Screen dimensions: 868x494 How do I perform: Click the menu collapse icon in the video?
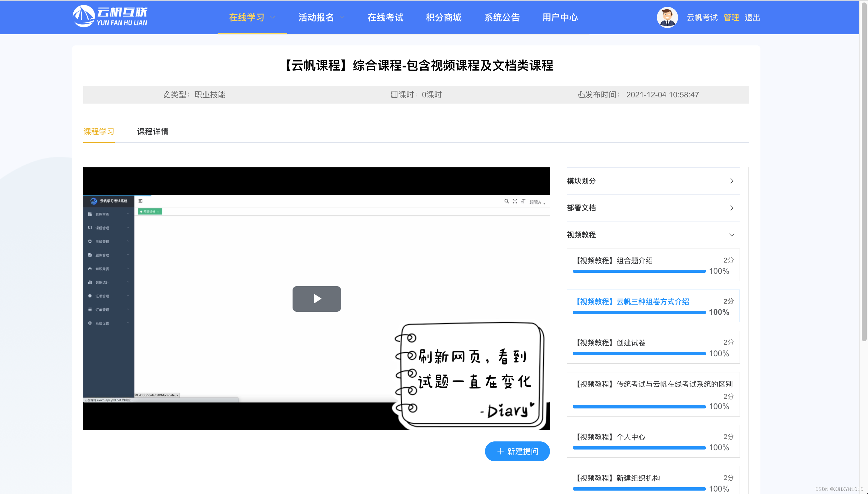tap(141, 201)
